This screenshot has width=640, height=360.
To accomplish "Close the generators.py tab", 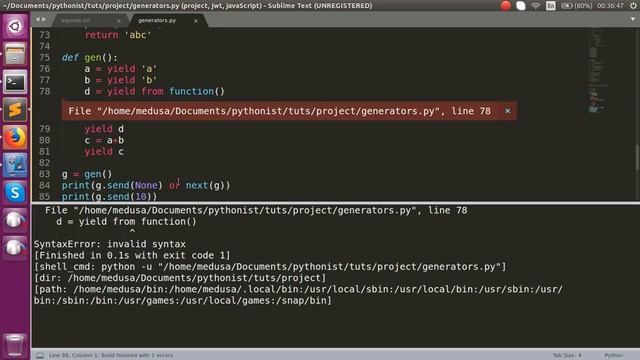I will pos(196,21).
